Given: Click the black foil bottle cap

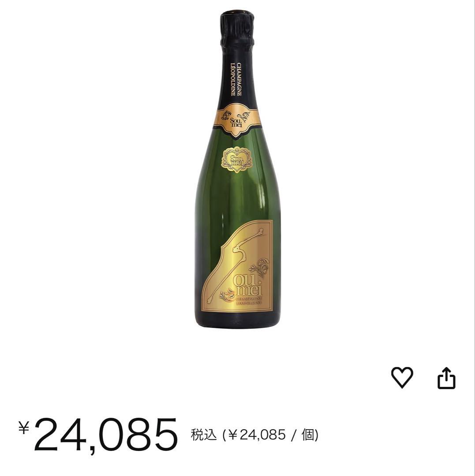Looking at the screenshot, I should click(x=237, y=27).
